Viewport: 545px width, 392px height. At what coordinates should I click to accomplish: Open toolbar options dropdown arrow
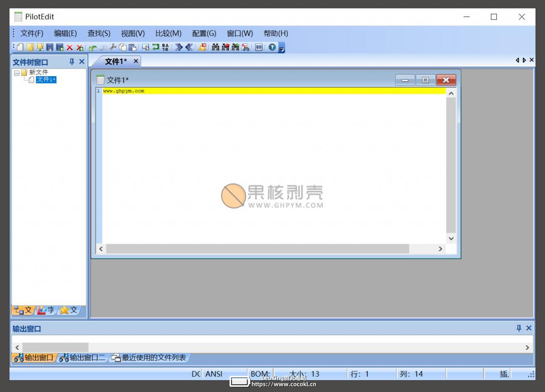282,48
